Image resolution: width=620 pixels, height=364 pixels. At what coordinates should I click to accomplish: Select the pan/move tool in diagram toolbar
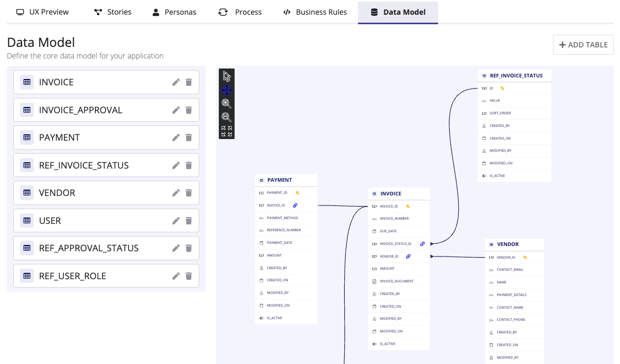tap(227, 90)
